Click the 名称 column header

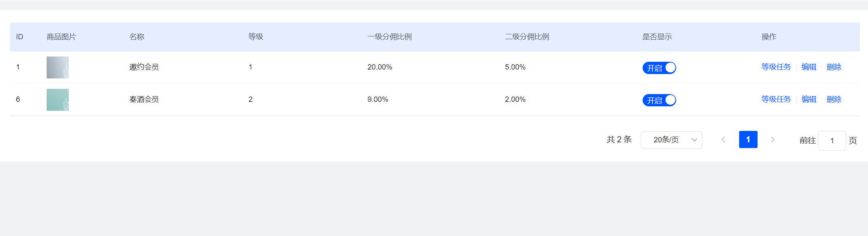137,37
